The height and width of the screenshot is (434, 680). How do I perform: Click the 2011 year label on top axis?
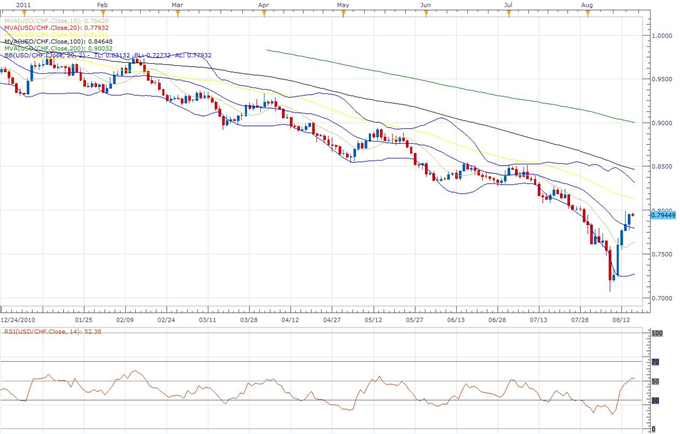tap(23, 5)
